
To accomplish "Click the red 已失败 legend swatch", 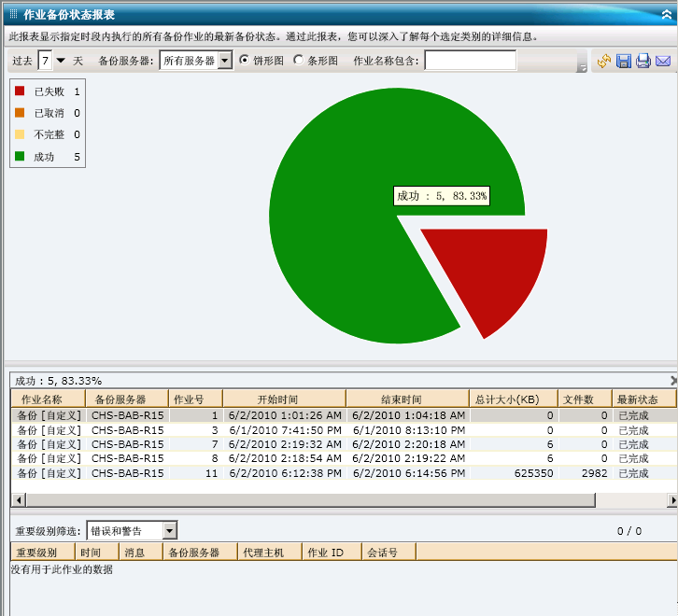I will pyautogui.click(x=20, y=91).
